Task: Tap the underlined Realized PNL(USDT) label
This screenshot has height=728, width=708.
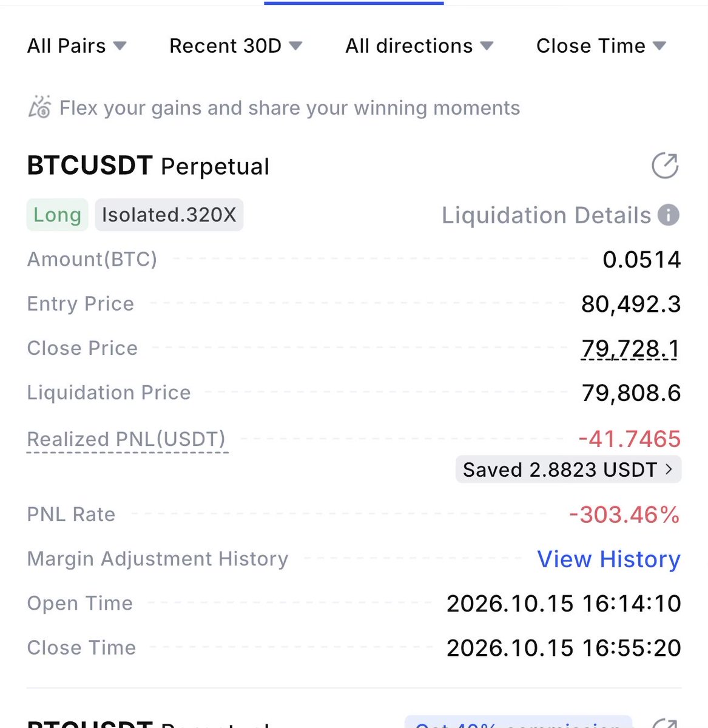Action: [126, 439]
